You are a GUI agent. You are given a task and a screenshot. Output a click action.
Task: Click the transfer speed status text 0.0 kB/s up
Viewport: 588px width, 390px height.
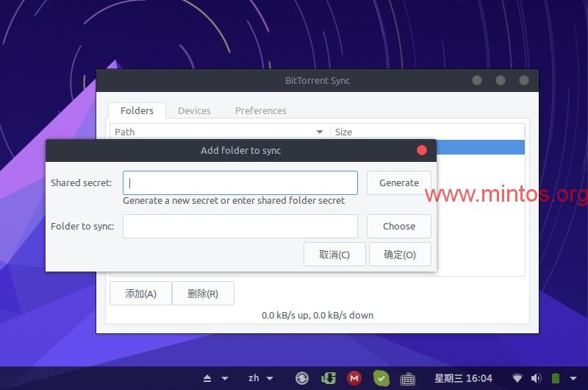click(x=318, y=315)
